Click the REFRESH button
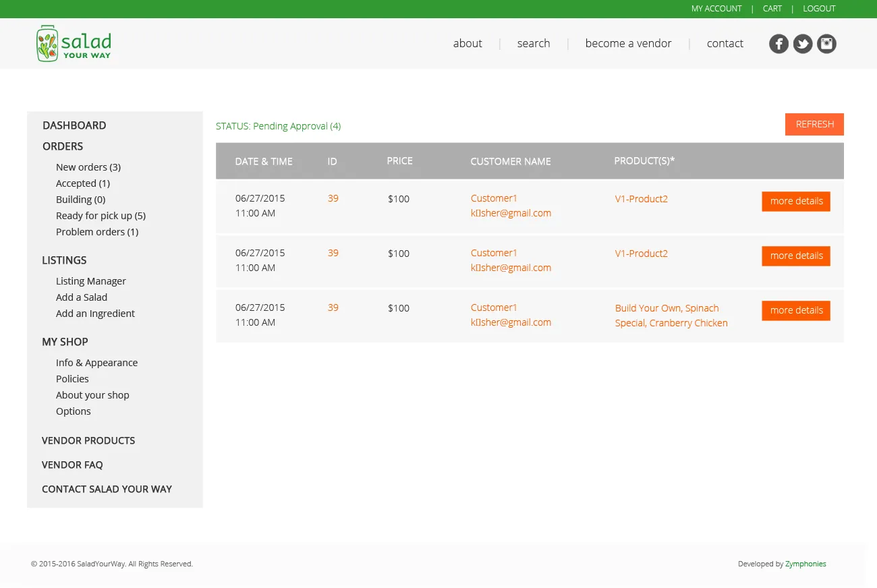Screen dimensions: 877x588 [x=814, y=124]
